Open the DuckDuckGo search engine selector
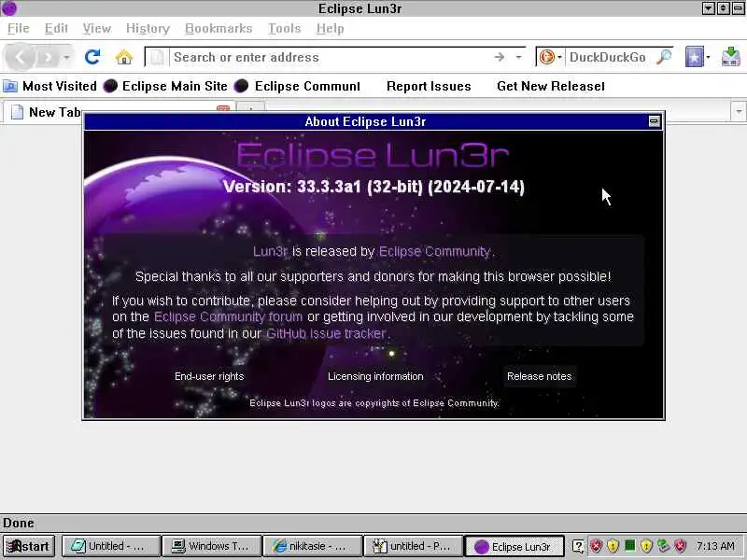 [551, 58]
